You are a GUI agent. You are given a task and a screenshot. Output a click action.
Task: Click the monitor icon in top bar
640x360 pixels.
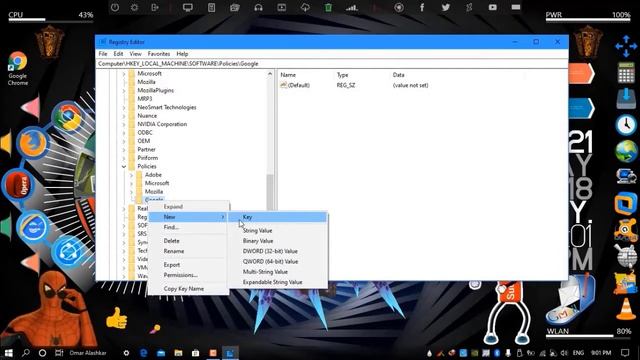[x=188, y=7]
